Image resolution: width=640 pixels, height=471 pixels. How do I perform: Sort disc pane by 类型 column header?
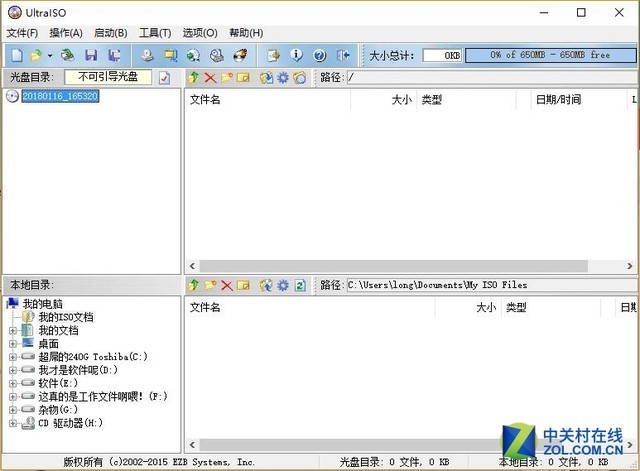pos(467,100)
